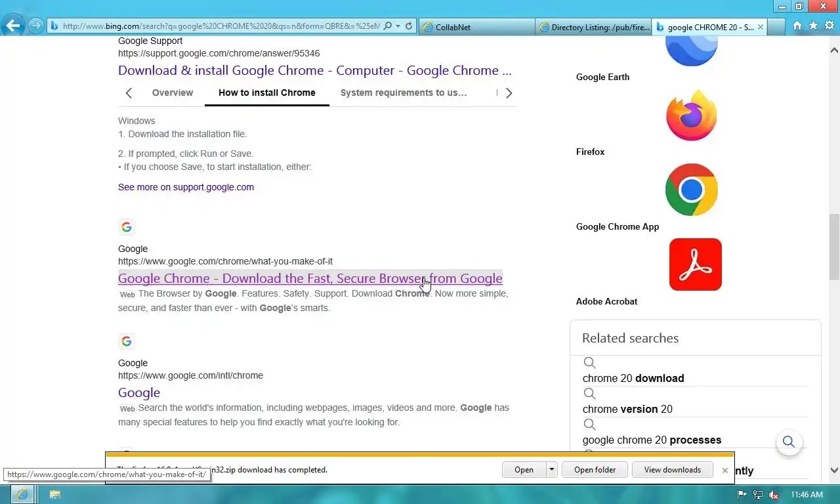Open the Google result link titled 'Google'
Viewport: 840px width, 504px height.
(x=139, y=392)
